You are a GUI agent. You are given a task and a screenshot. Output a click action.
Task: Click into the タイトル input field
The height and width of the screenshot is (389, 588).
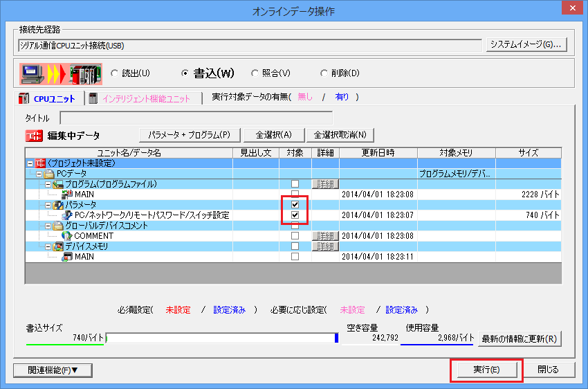(196, 118)
